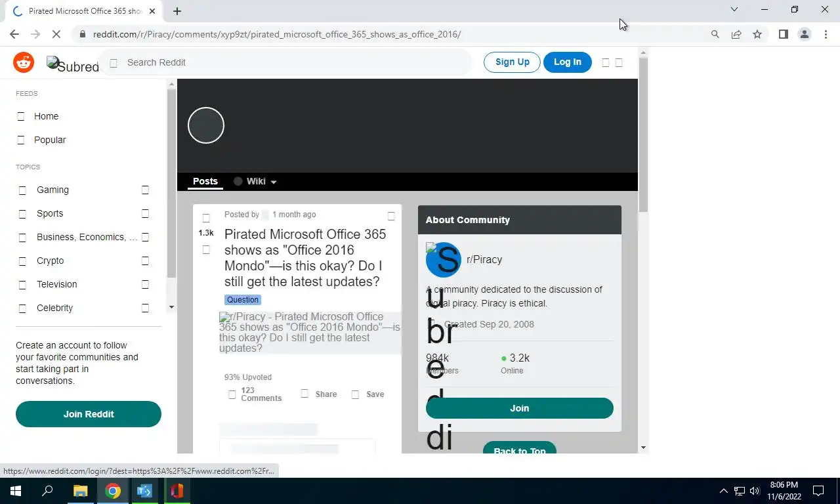Open the Wiki dropdown menu
Image resolution: width=840 pixels, height=504 pixels.
pos(255,181)
